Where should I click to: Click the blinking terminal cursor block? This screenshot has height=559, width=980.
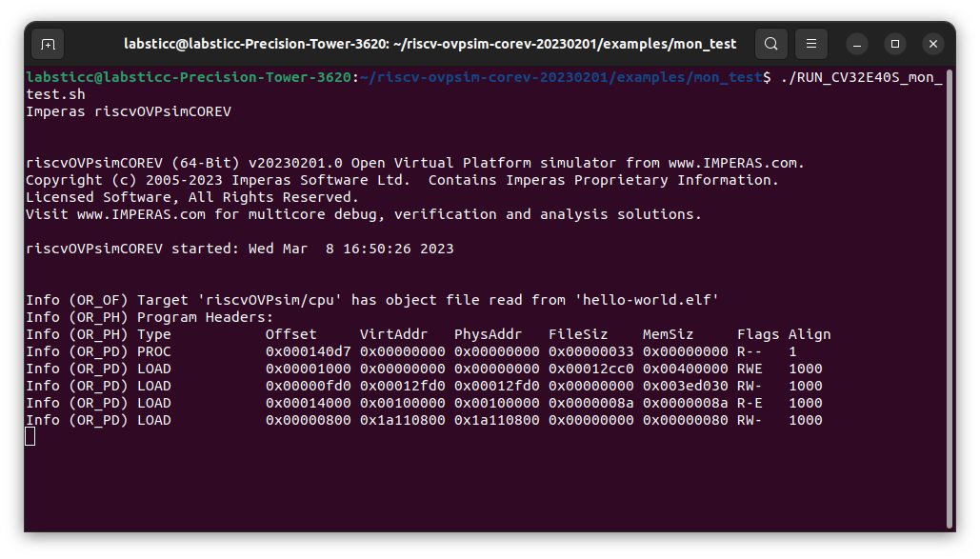pyautogui.click(x=30, y=435)
